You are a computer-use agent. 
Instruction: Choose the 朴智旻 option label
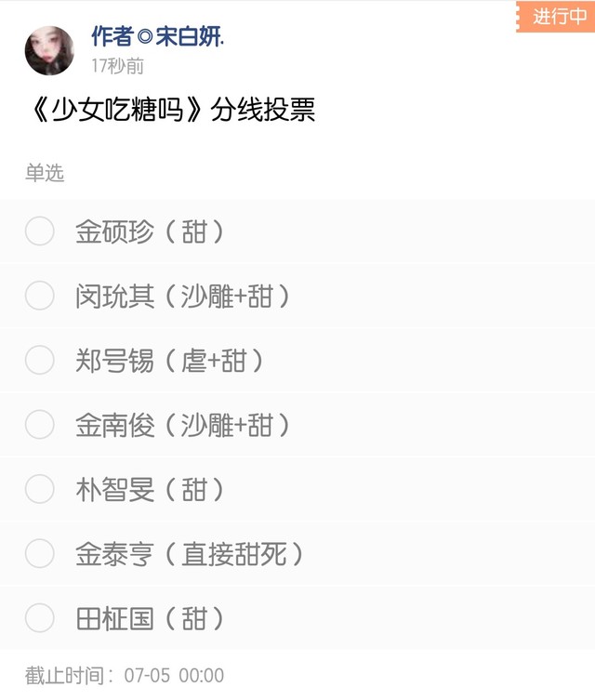pos(150,489)
